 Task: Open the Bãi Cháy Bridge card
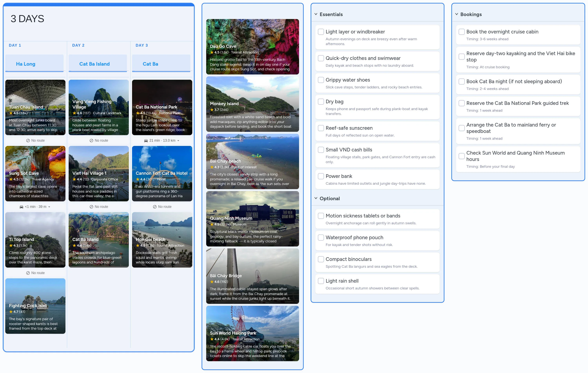tap(252, 276)
